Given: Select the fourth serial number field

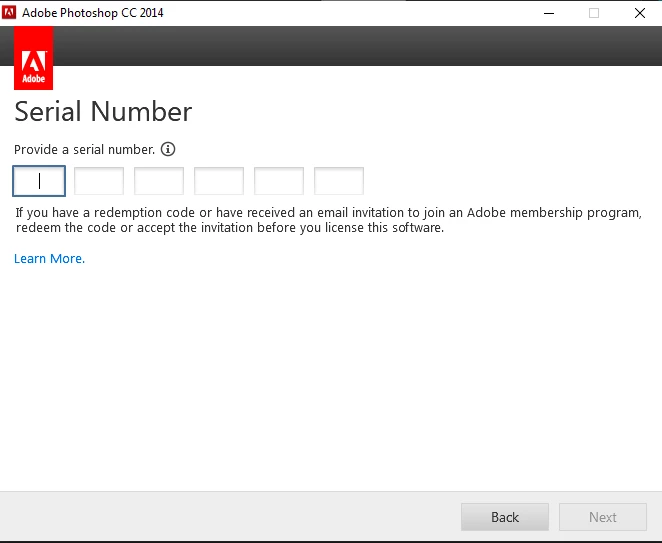Looking at the screenshot, I should tap(219, 181).
